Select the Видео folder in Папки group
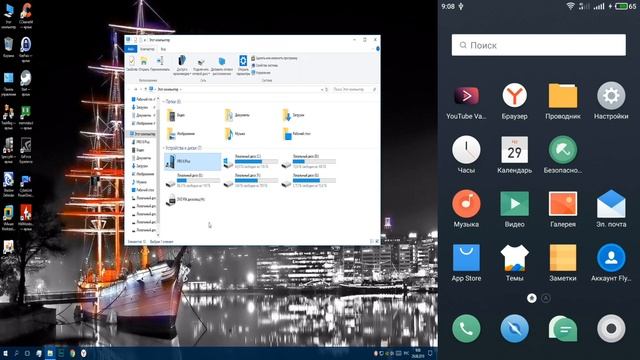 (176, 115)
